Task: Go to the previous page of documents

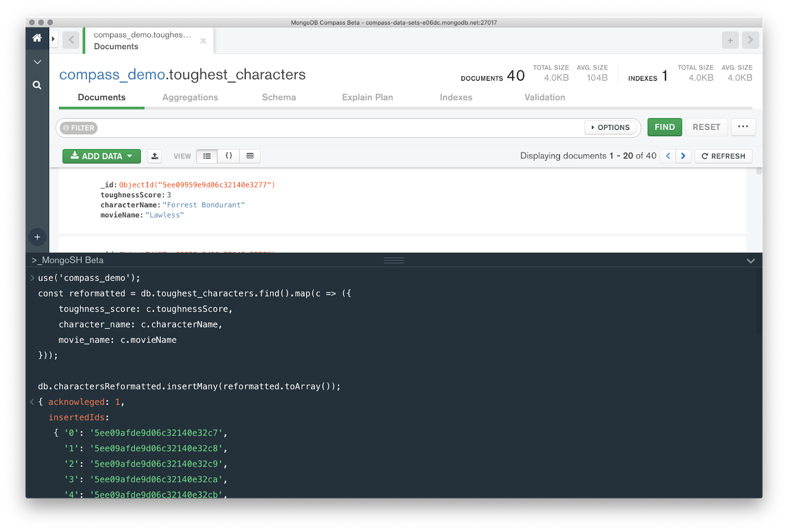Action: [x=668, y=156]
